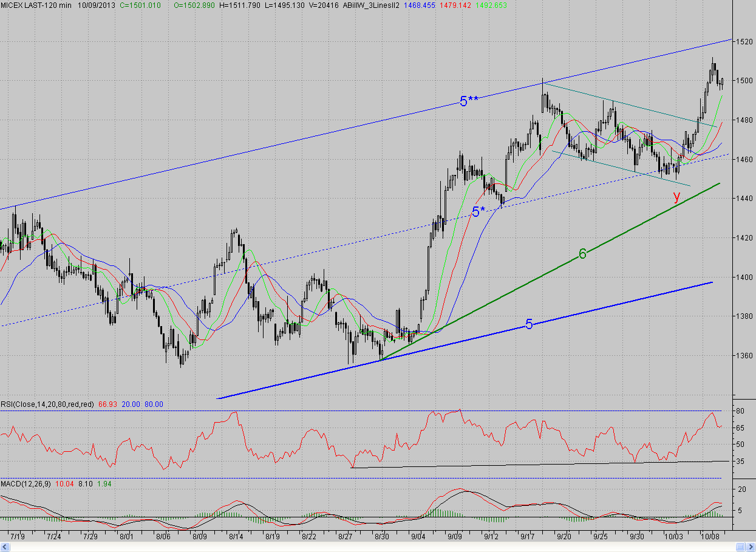This screenshot has height=552, width=756.
Task: Click the 8/30 date axis label
Action: pos(382,537)
